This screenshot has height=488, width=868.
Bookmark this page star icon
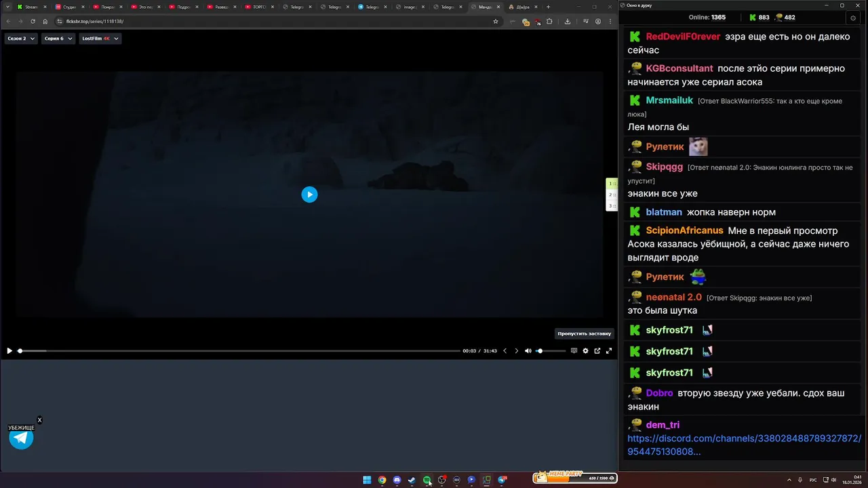click(496, 21)
